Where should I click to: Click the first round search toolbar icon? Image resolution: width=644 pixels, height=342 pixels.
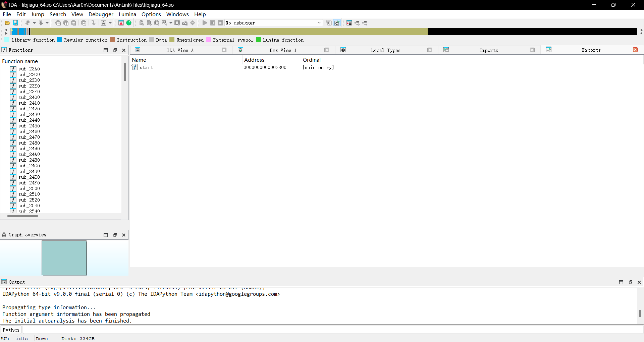tap(58, 23)
